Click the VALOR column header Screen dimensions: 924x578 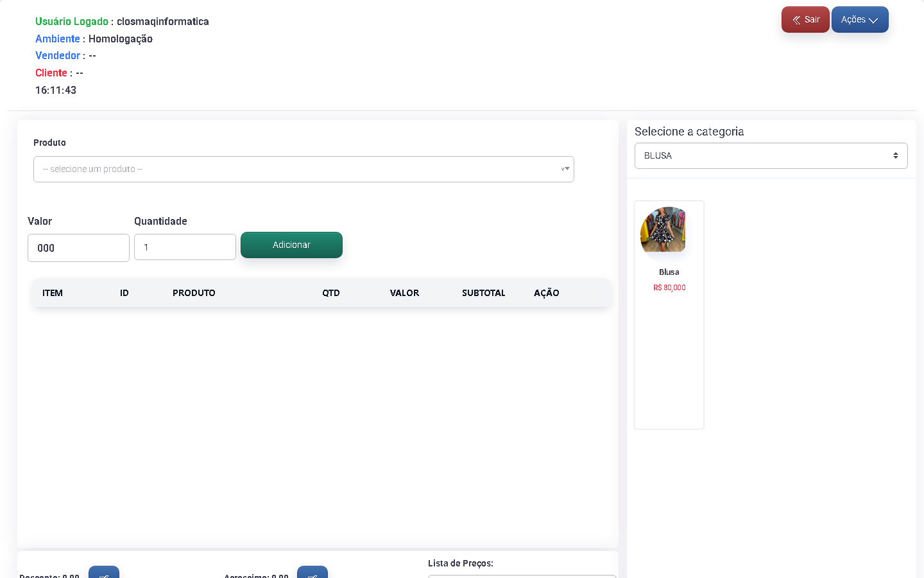coord(404,293)
